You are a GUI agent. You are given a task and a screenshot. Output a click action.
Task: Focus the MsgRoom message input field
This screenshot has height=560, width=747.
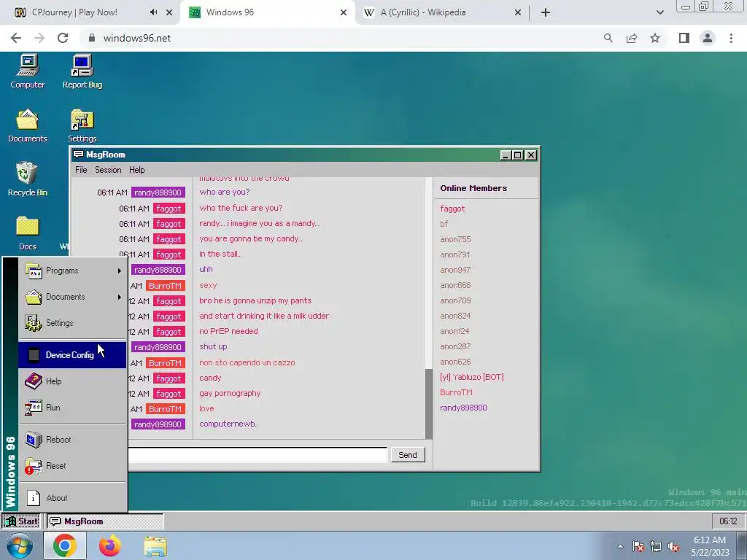(258, 455)
